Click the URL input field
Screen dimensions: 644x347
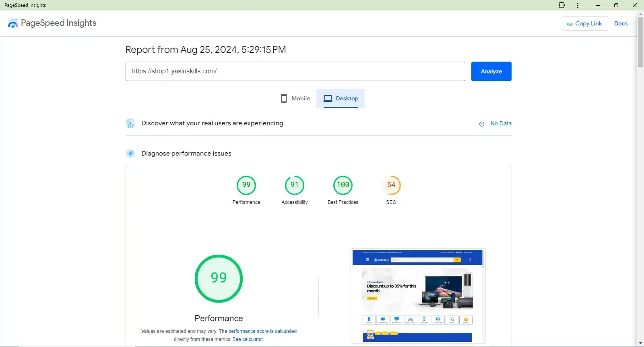click(x=295, y=71)
